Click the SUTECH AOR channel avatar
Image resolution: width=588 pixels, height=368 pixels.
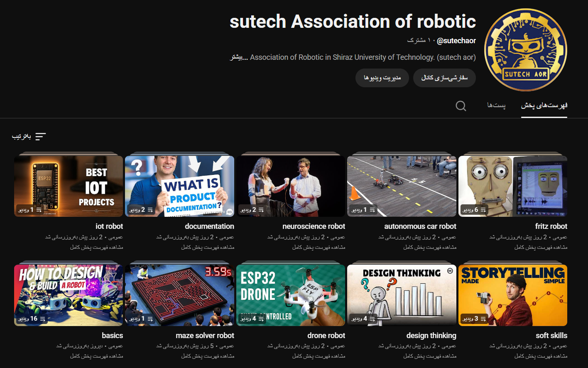525,50
